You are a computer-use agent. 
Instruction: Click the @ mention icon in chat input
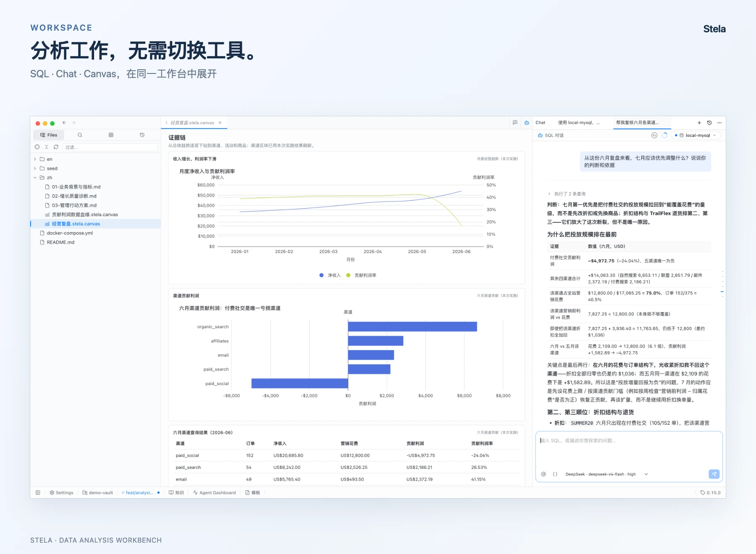pyautogui.click(x=543, y=474)
